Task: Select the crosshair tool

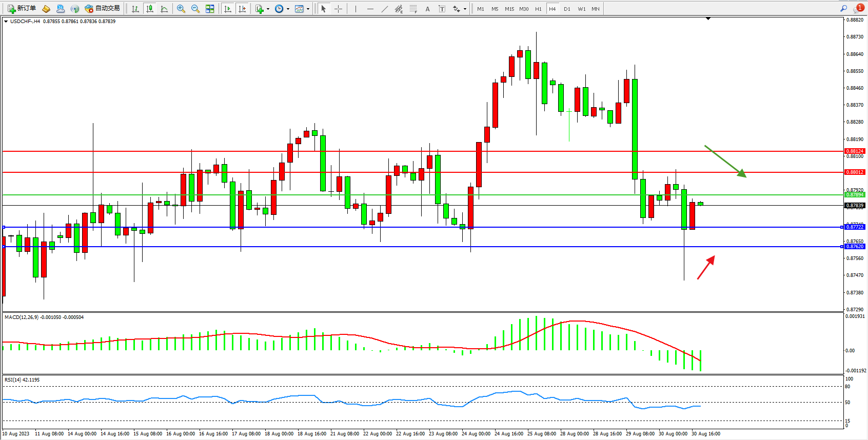Action: pos(338,9)
